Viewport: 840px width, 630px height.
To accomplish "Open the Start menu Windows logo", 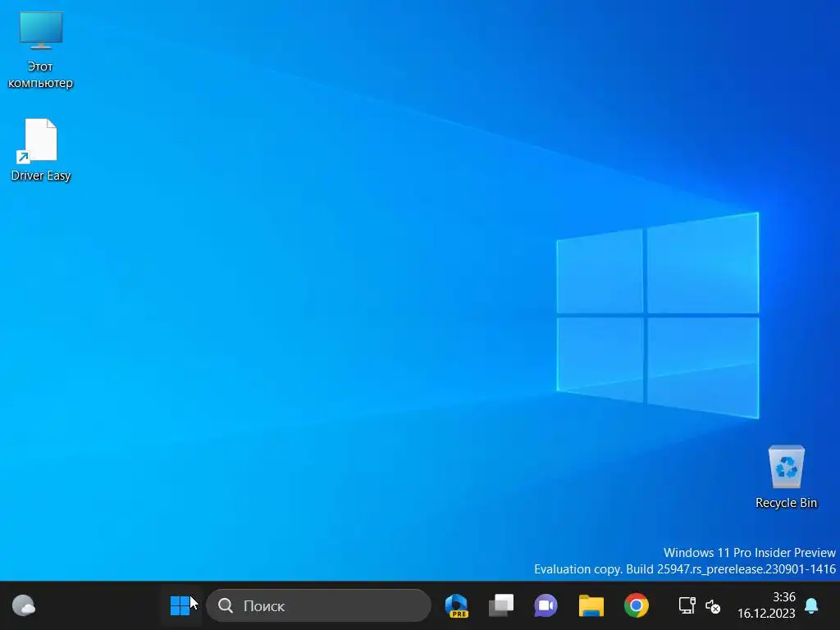I will (x=180, y=606).
